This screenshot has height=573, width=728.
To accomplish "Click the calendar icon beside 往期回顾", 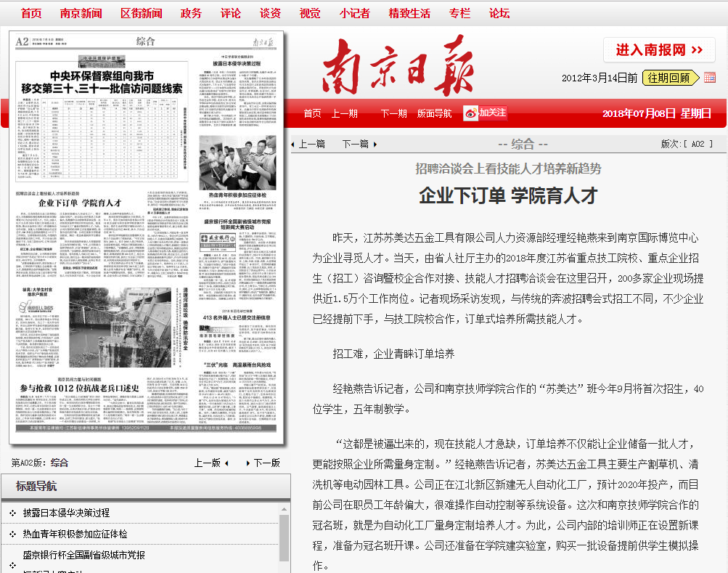I will [x=710, y=78].
